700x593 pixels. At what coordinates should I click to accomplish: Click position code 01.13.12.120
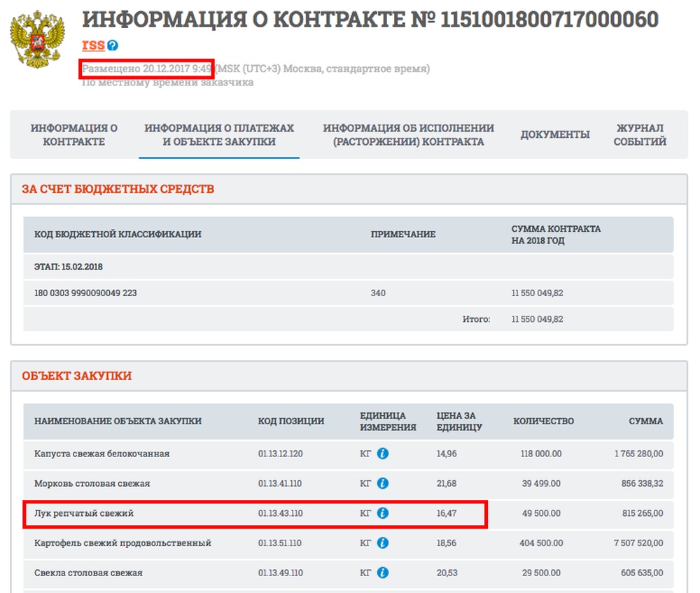pyautogui.click(x=281, y=454)
